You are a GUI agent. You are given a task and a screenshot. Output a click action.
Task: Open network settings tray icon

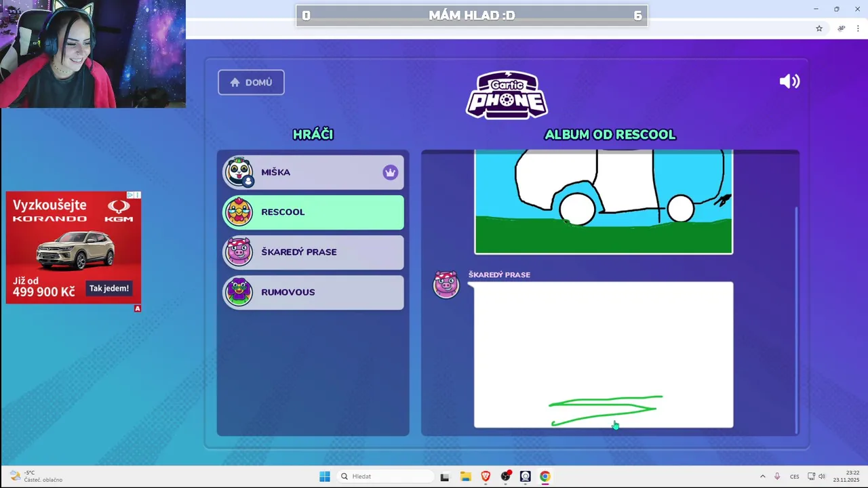(811, 476)
